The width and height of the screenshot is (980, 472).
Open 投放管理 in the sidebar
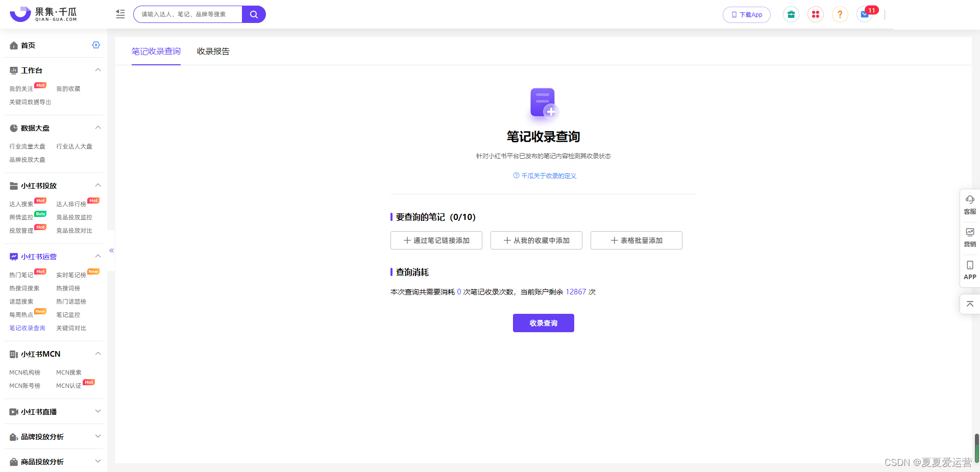(x=21, y=231)
